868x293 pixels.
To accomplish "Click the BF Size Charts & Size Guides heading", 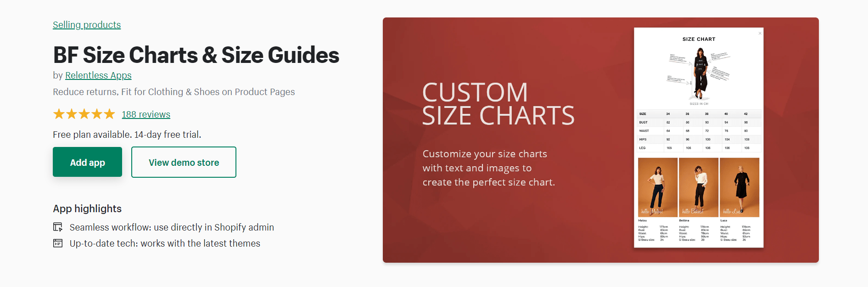I will click(196, 55).
